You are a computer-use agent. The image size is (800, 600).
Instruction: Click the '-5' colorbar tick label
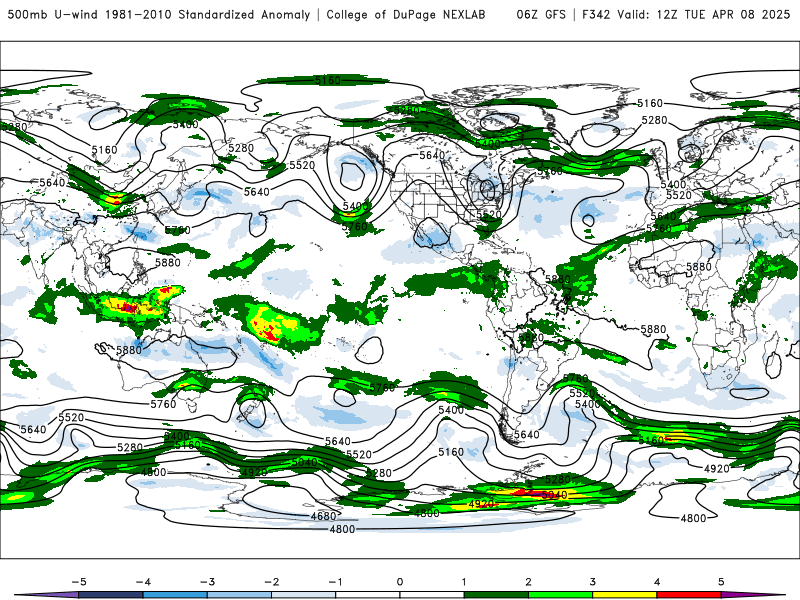(x=79, y=582)
